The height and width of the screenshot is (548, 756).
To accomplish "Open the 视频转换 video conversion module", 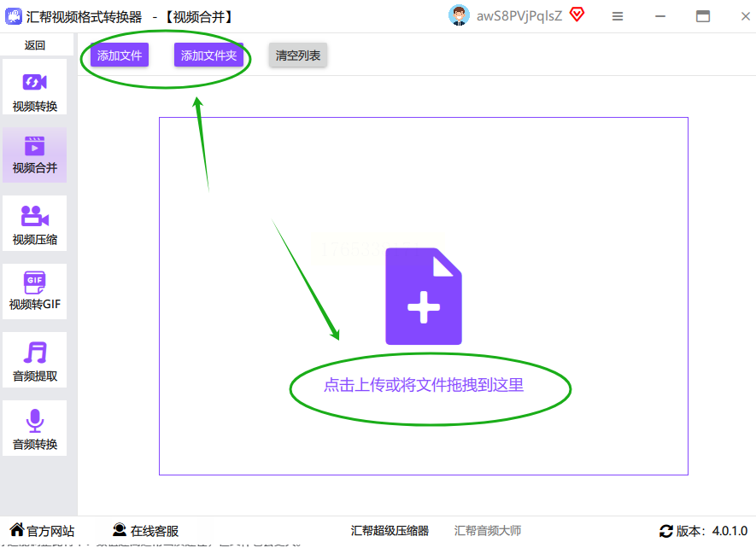I will tap(35, 87).
